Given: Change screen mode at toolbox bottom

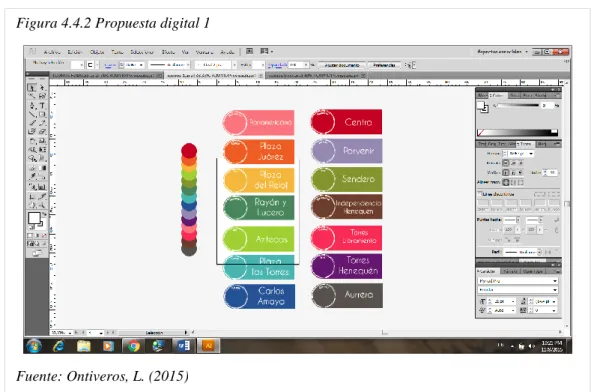Looking at the screenshot, I should tap(37, 253).
